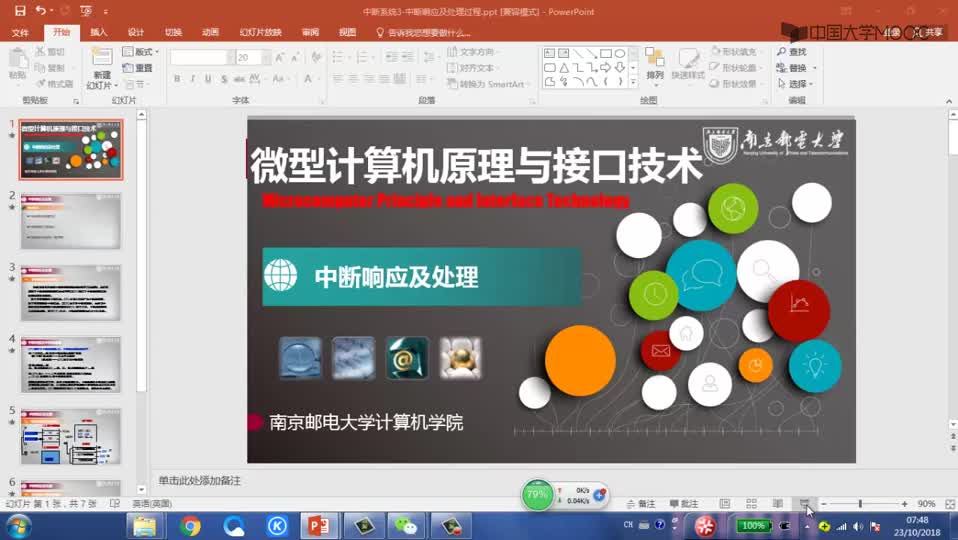
Task: Switch to Slide Sorter view icon
Action: tap(751, 504)
